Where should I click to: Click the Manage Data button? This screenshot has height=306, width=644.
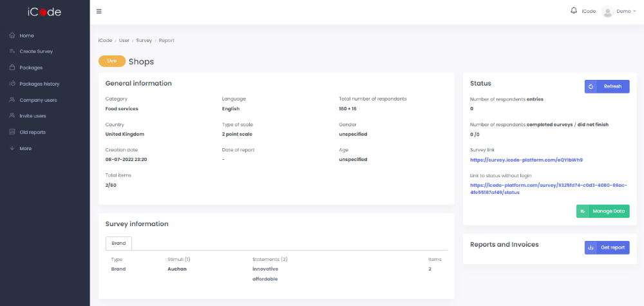[602, 211]
